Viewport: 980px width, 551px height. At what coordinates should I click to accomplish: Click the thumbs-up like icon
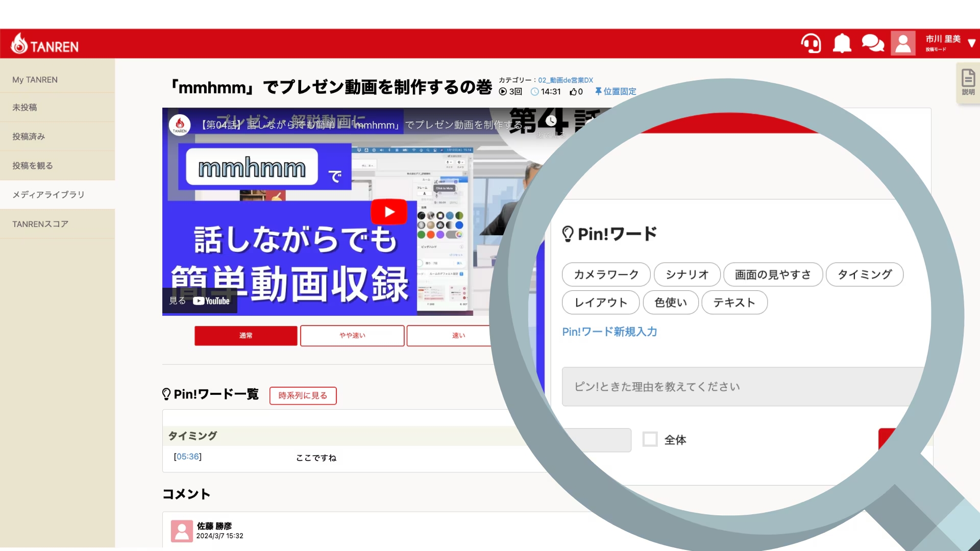point(573,92)
